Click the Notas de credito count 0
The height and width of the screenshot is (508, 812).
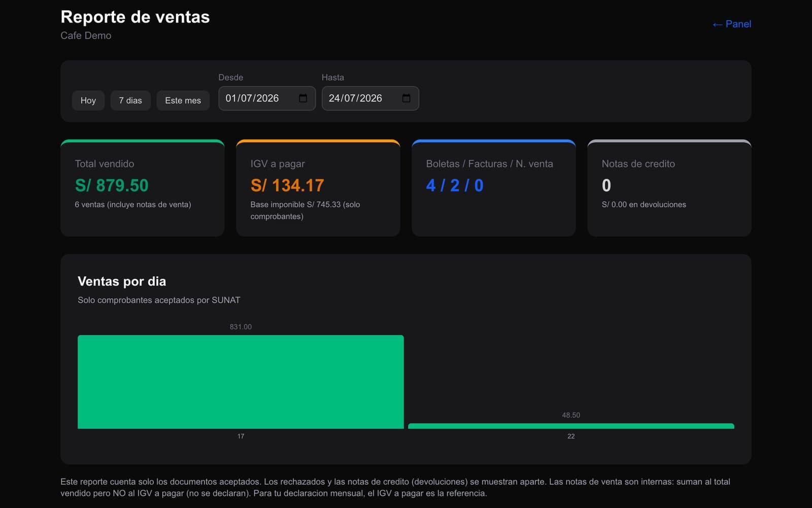(606, 185)
